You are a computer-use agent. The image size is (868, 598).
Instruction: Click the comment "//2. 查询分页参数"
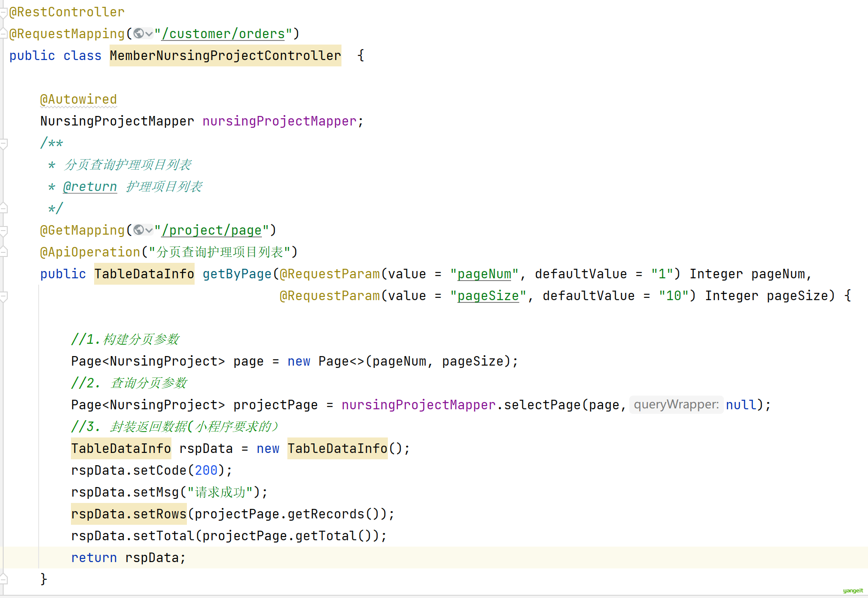tap(129, 383)
